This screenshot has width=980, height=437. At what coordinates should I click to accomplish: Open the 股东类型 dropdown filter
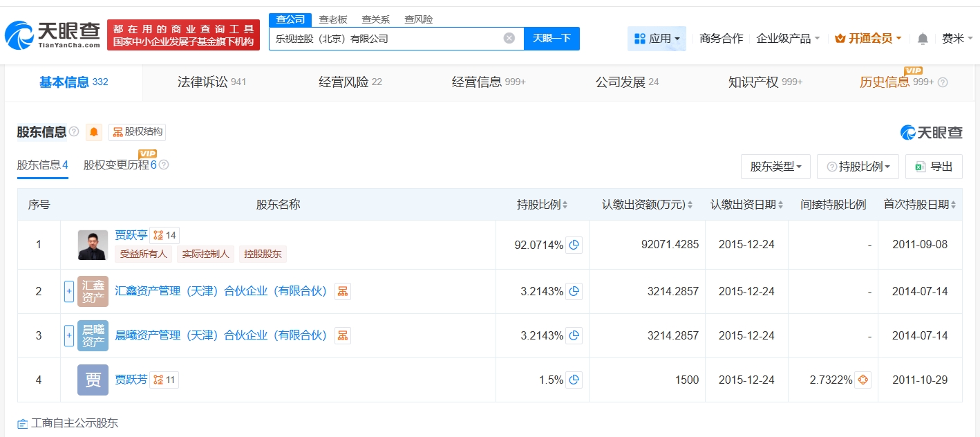coord(775,167)
